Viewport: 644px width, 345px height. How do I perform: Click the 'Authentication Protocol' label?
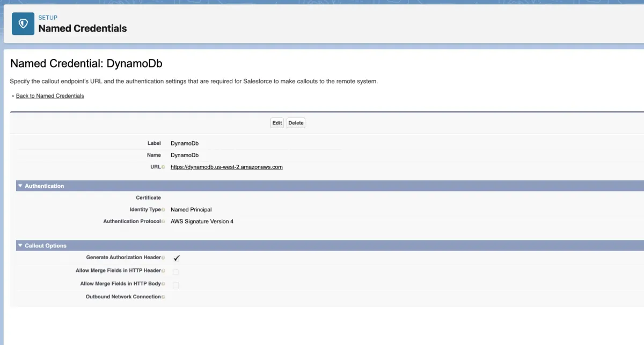[x=132, y=222]
